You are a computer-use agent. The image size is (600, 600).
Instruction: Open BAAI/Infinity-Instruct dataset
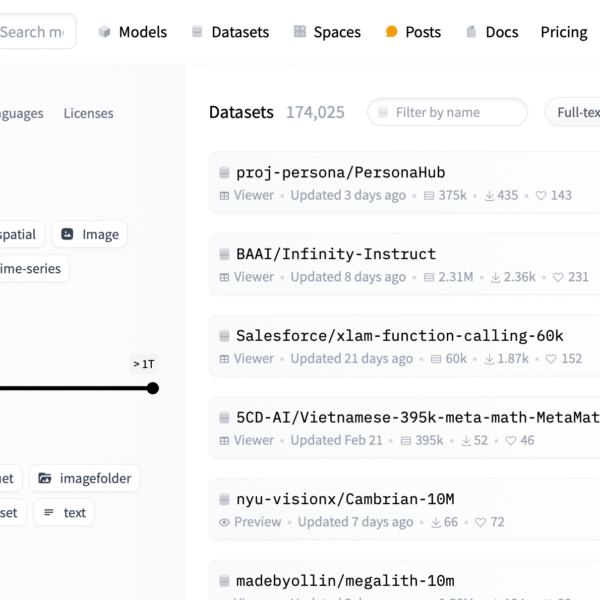tap(336, 254)
